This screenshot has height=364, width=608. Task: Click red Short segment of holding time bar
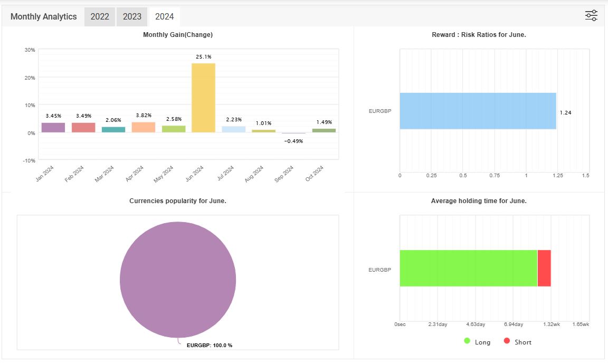[544, 268]
